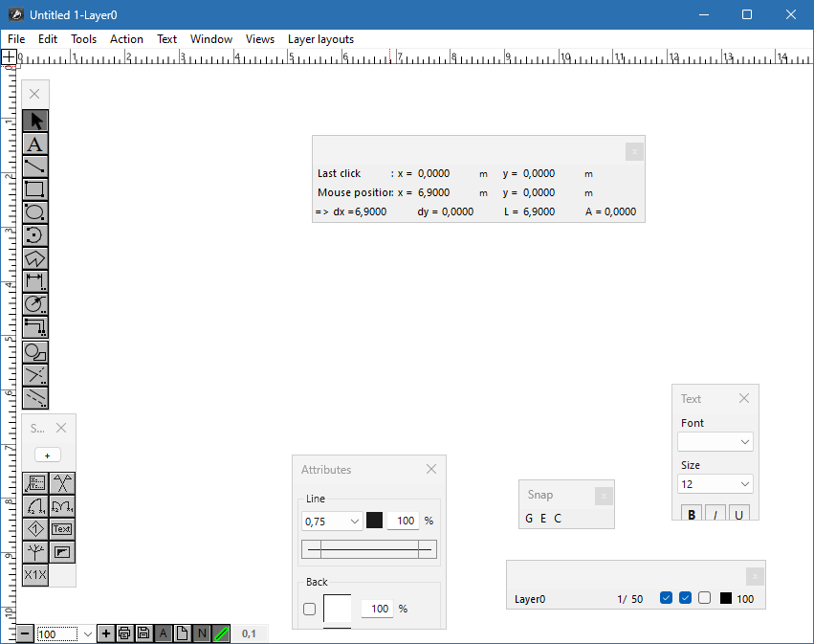
Task: Toggle Bold in the Text panel
Action: point(691,513)
